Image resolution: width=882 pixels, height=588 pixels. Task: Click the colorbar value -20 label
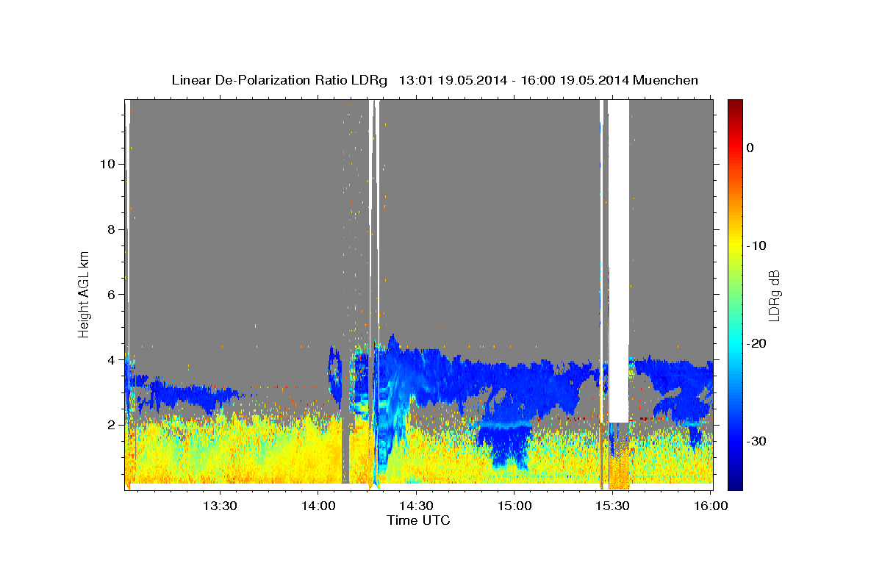pyautogui.click(x=756, y=343)
